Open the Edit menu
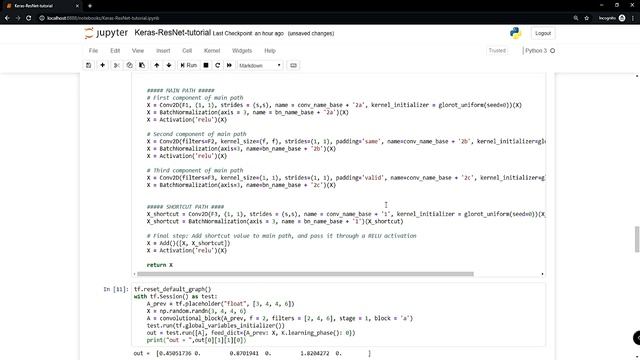This screenshot has height=360, width=640. click(x=115, y=51)
